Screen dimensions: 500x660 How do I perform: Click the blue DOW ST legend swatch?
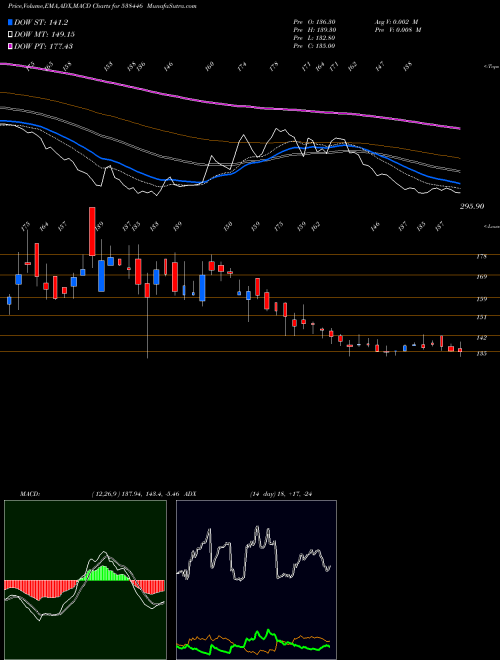(x=11, y=22)
